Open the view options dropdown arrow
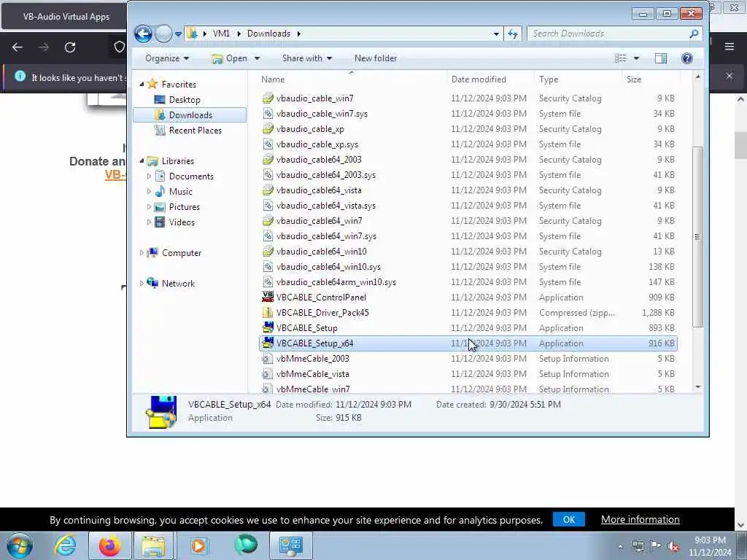 636,58
